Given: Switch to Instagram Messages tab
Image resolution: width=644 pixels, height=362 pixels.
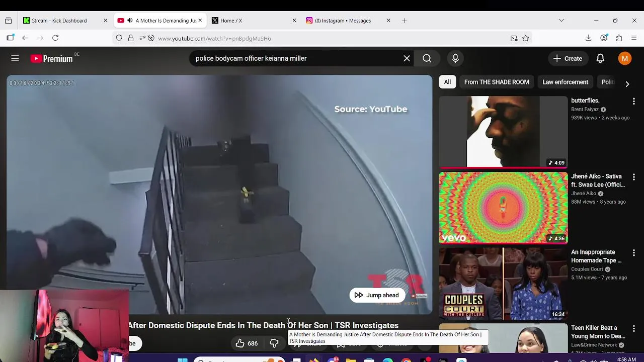Looking at the screenshot, I should pyautogui.click(x=348, y=21).
